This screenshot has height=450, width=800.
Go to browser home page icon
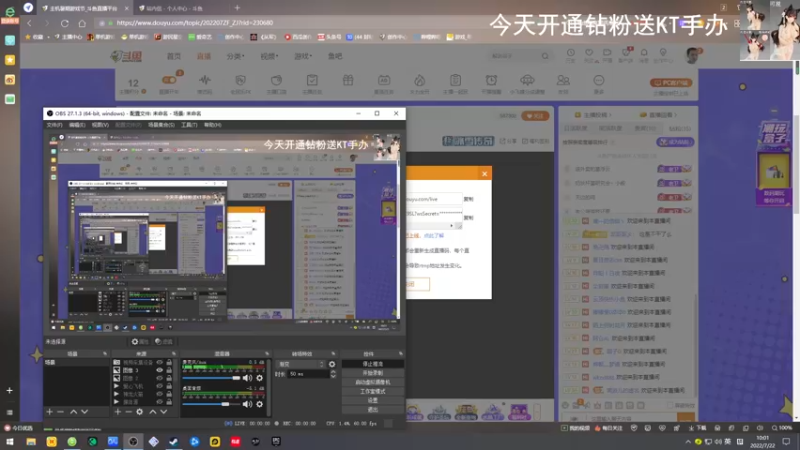82,23
